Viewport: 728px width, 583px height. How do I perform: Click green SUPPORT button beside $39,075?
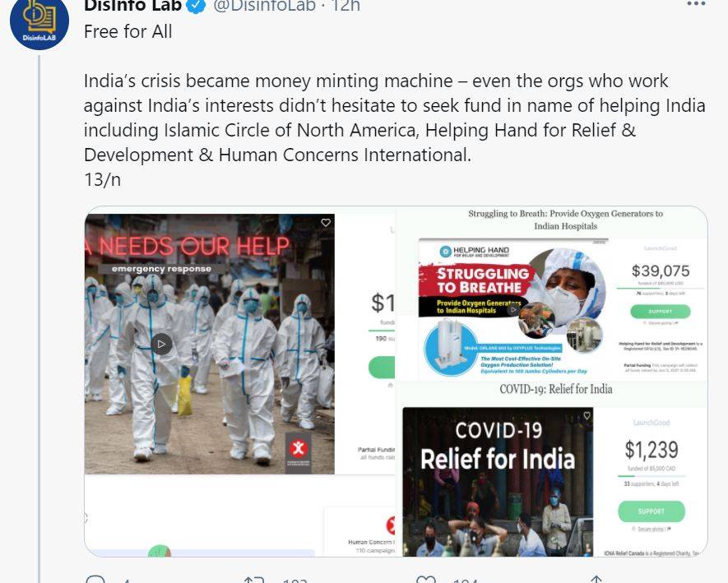click(x=661, y=311)
